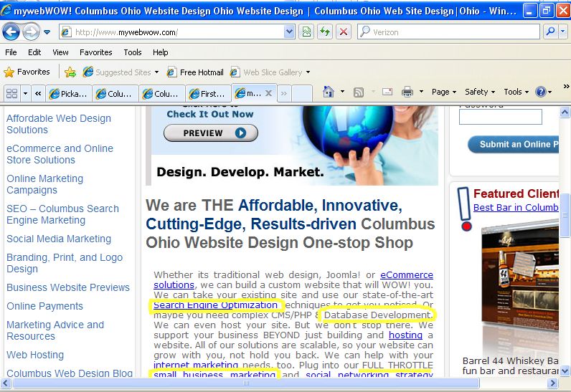Show Quick Tabs thumbnail grid icon
571x392 pixels.
click(12, 93)
